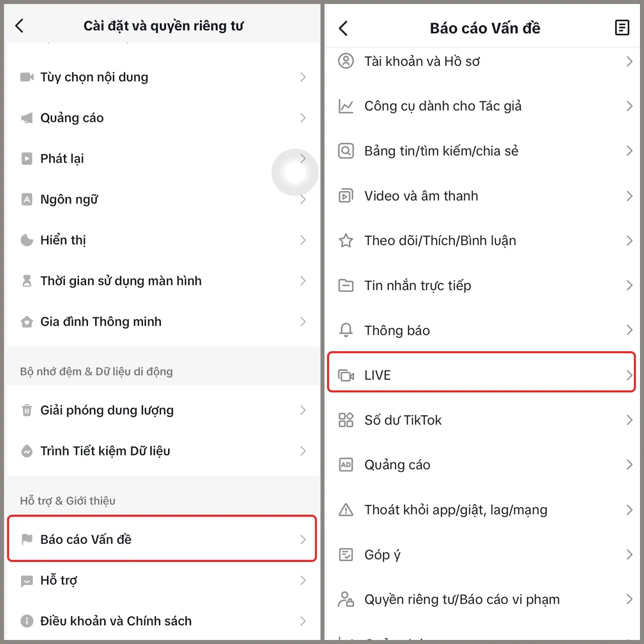
Task: Open Thời gian sử dụng màn hình
Action: click(121, 281)
